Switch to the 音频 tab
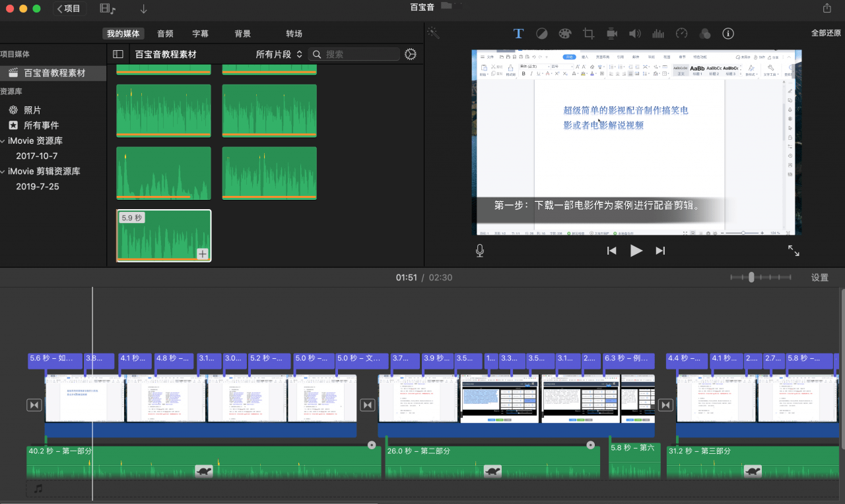 pos(165,34)
